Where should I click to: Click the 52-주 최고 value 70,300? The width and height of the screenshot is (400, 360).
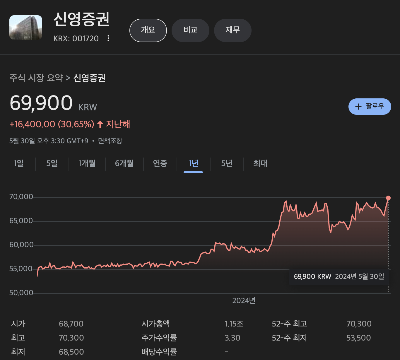[x=359, y=324]
